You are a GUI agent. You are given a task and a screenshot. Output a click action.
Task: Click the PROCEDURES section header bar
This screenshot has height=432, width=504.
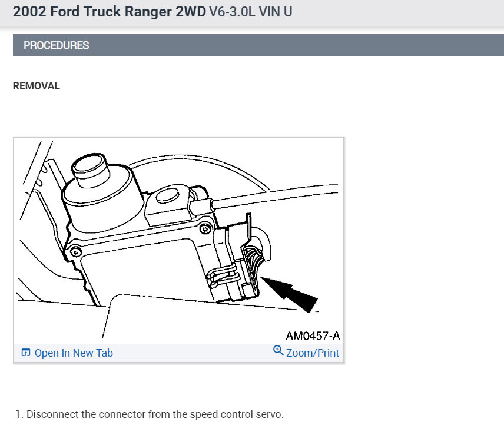pyautogui.click(x=258, y=45)
